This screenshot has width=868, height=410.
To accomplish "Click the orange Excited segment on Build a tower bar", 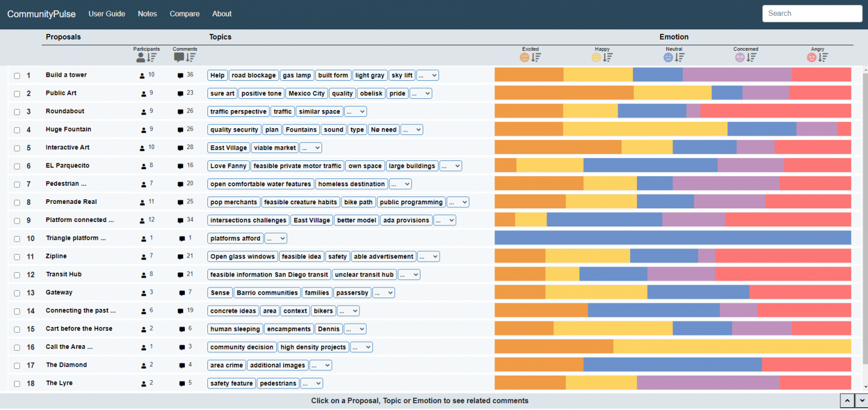I will pos(528,75).
